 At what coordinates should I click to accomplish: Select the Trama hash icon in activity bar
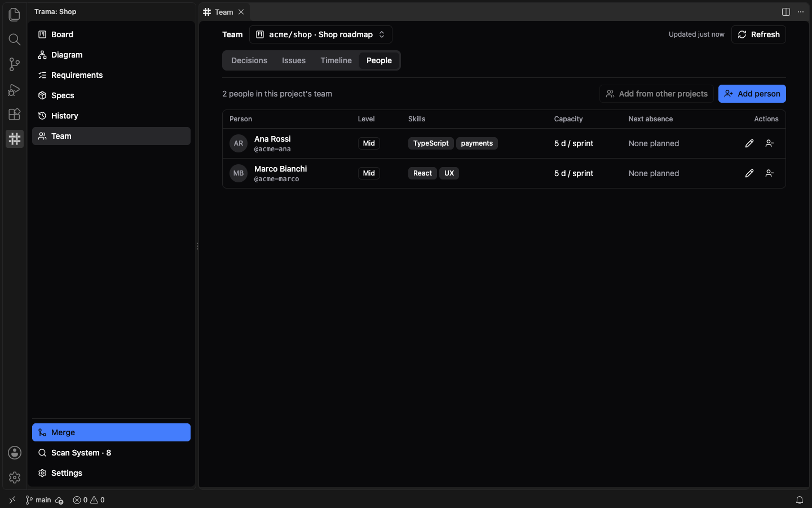pyautogui.click(x=15, y=139)
